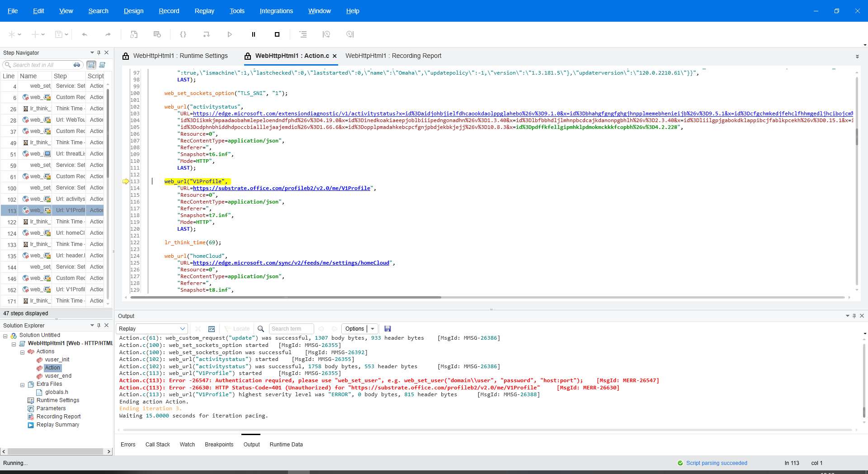Click the binoculars find icon in Step Navigator
This screenshot has width=868, height=474.
click(x=77, y=65)
